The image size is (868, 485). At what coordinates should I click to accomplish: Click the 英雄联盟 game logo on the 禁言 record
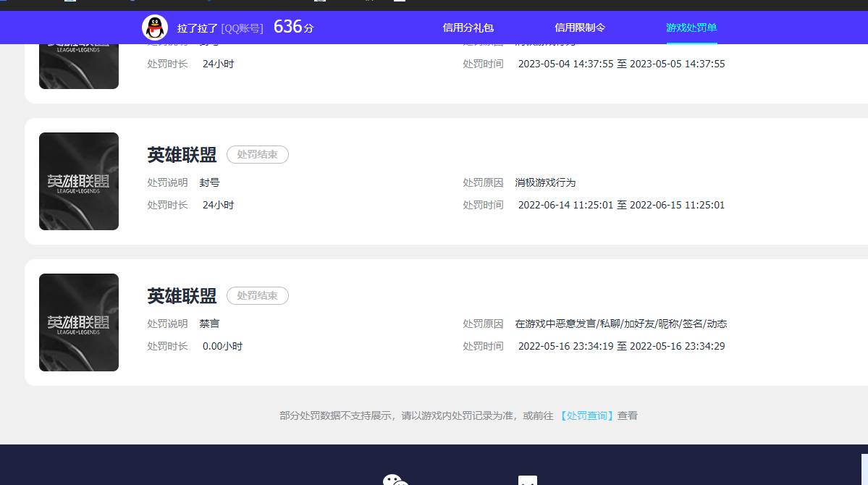78,321
